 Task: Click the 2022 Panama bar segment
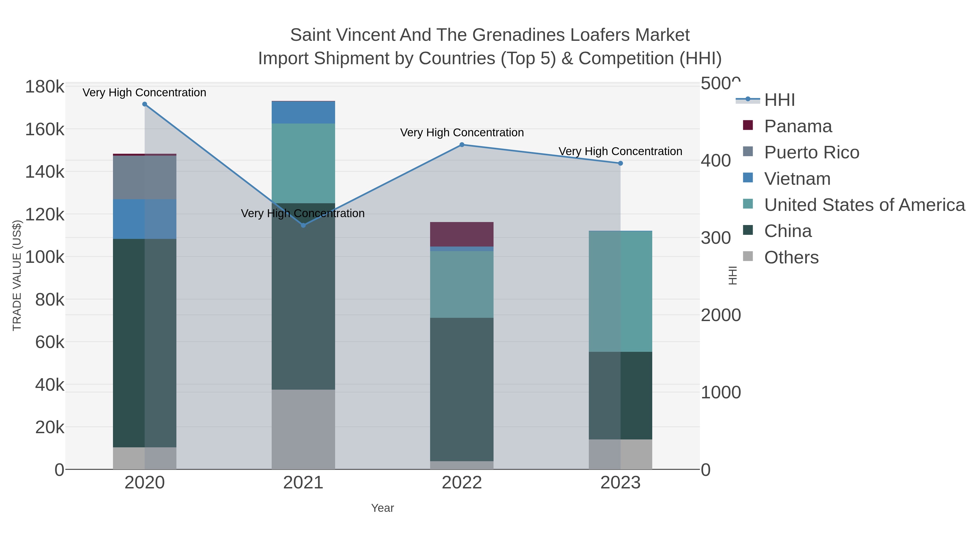(462, 234)
